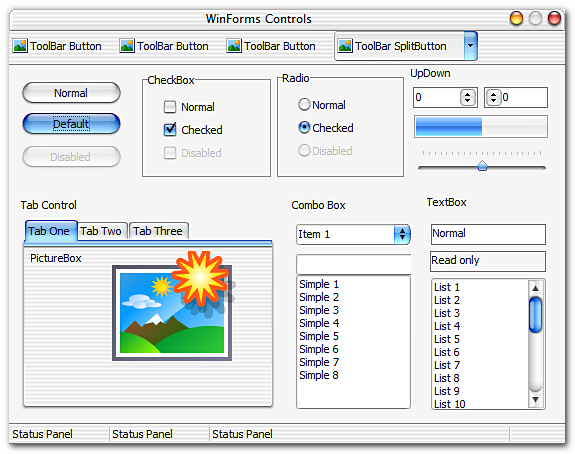This screenshot has width=575, height=454.
Task: Click the blue Default button
Action: (72, 124)
